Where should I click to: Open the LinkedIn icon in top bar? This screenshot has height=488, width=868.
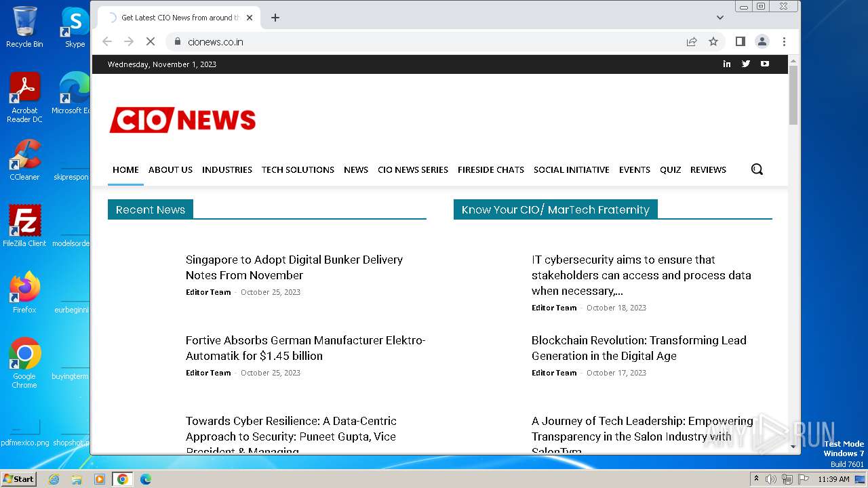727,64
